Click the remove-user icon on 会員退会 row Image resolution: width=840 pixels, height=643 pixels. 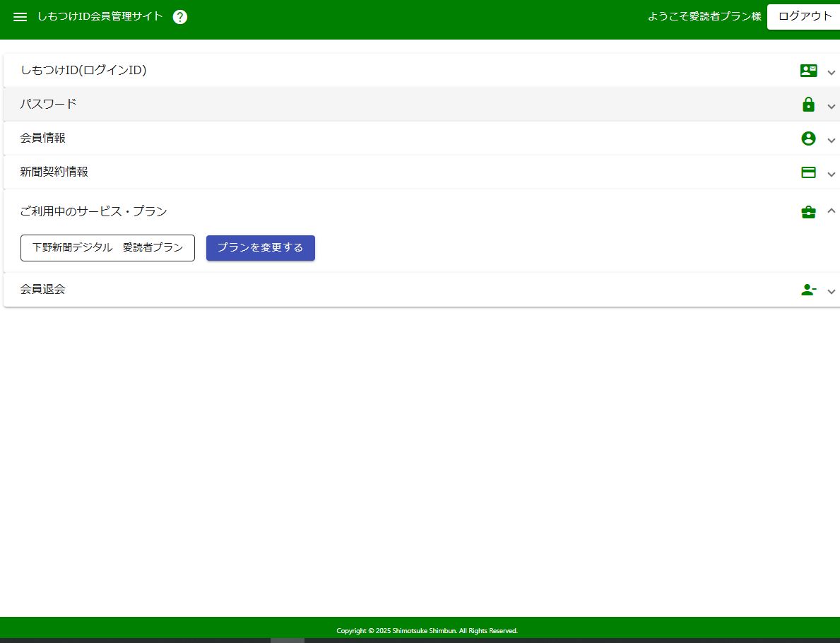click(x=808, y=290)
